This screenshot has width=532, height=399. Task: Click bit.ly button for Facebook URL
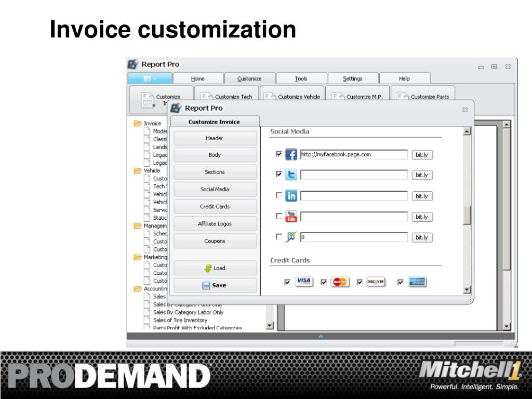tap(422, 155)
